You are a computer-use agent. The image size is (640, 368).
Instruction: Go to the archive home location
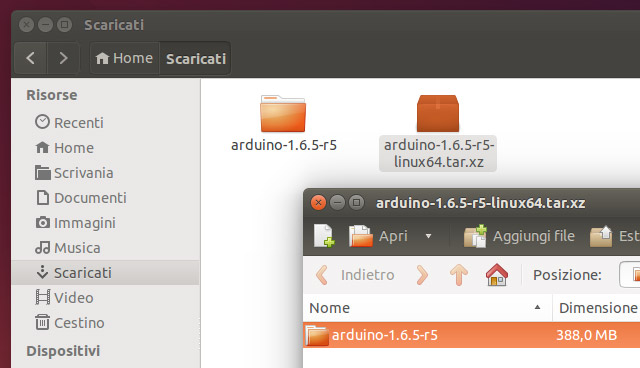(x=497, y=275)
